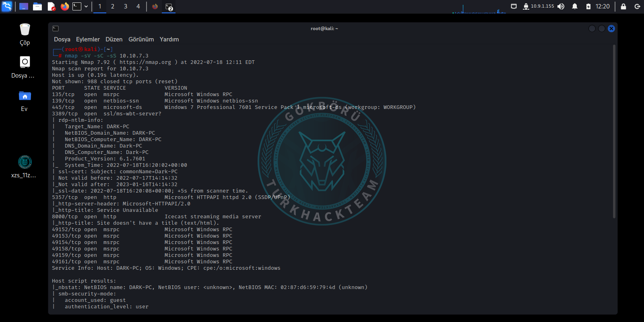
Task: Click the display settings tray icon
Action: click(x=514, y=6)
